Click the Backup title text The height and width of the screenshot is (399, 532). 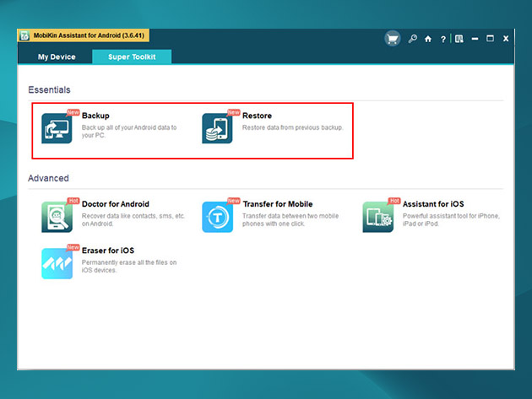pos(95,116)
